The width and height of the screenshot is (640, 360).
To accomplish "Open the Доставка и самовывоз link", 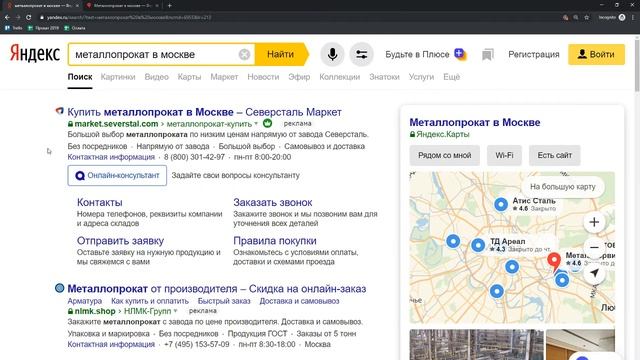I will [x=299, y=301].
